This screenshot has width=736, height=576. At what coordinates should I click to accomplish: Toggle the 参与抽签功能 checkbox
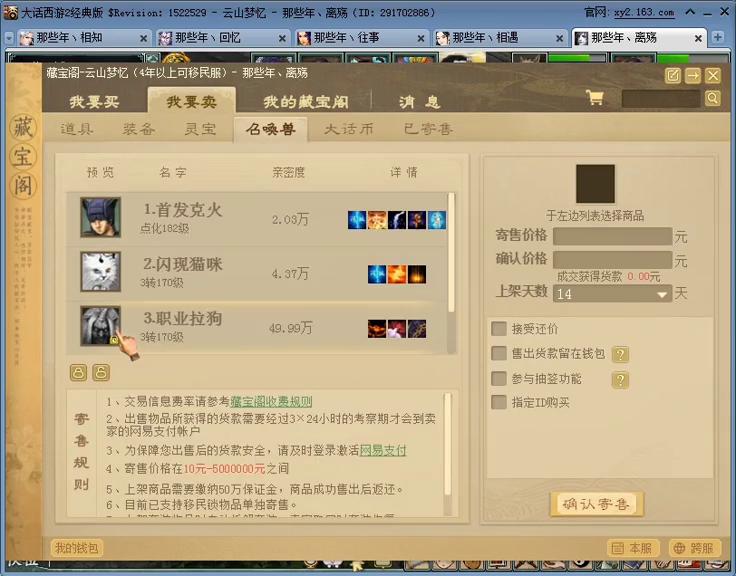498,378
